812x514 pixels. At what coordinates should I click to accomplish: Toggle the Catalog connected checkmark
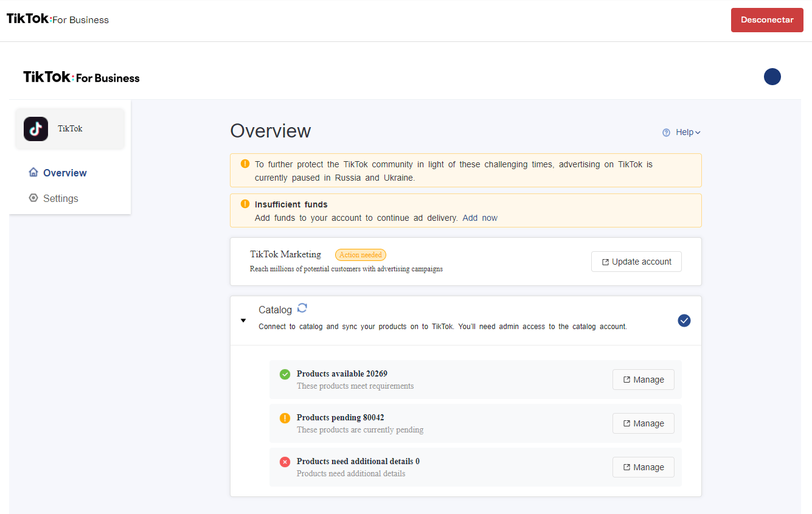pos(684,321)
